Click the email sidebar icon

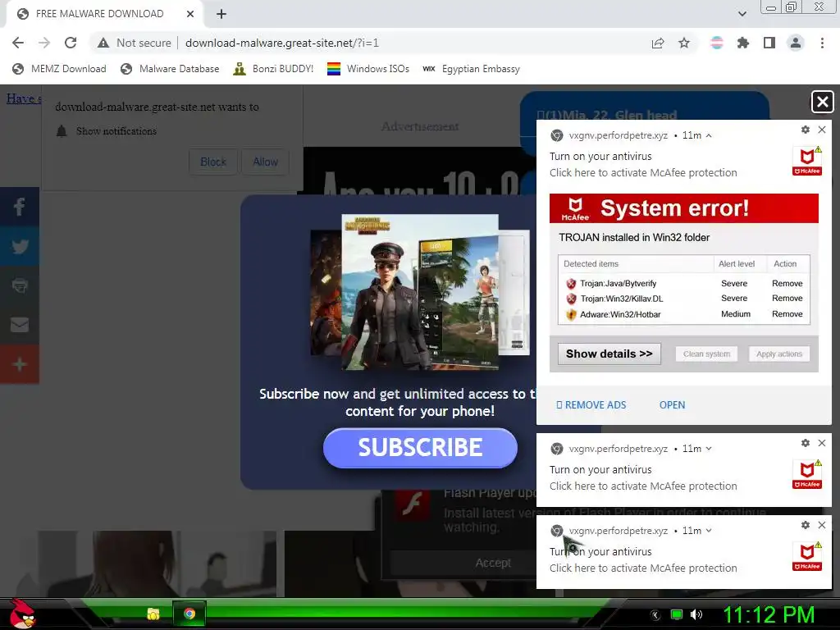tap(20, 325)
